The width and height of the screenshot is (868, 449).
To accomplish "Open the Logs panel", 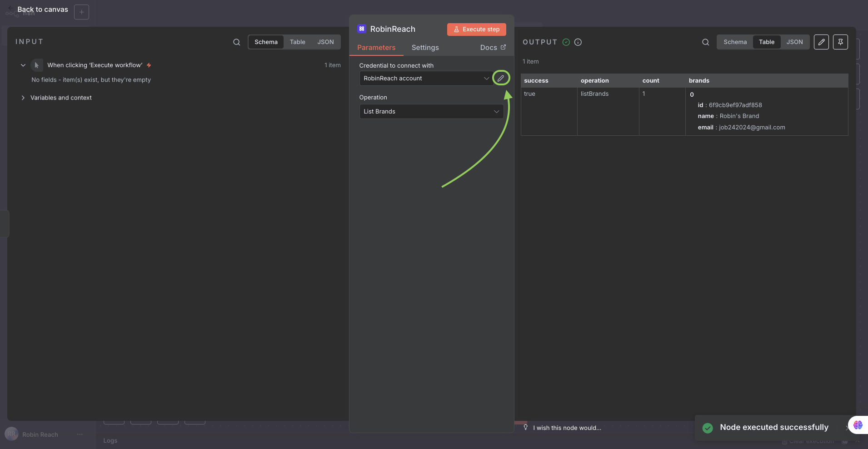I will [110, 441].
